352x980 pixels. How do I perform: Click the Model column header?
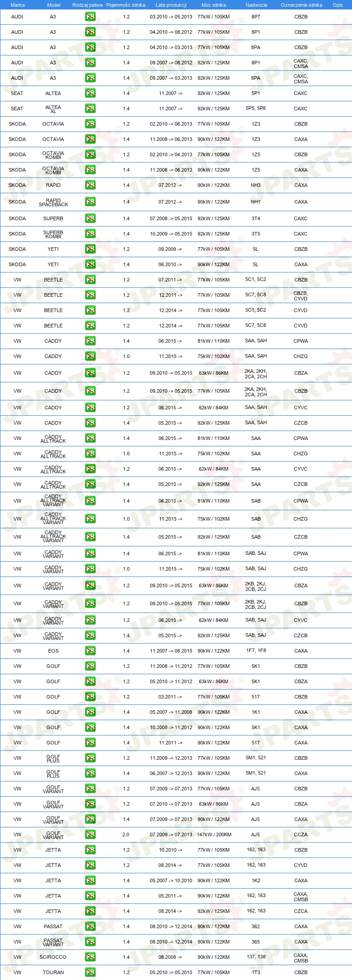pos(54,5)
